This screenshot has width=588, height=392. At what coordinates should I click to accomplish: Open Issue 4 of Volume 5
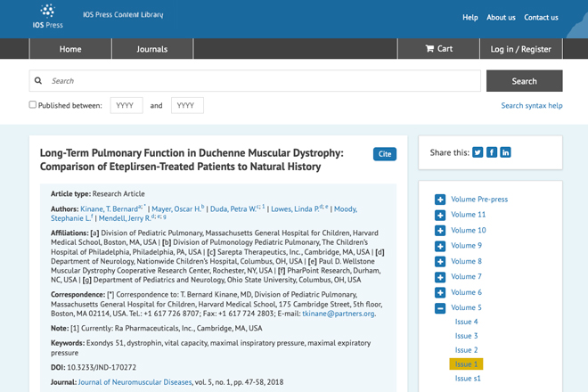click(466, 322)
